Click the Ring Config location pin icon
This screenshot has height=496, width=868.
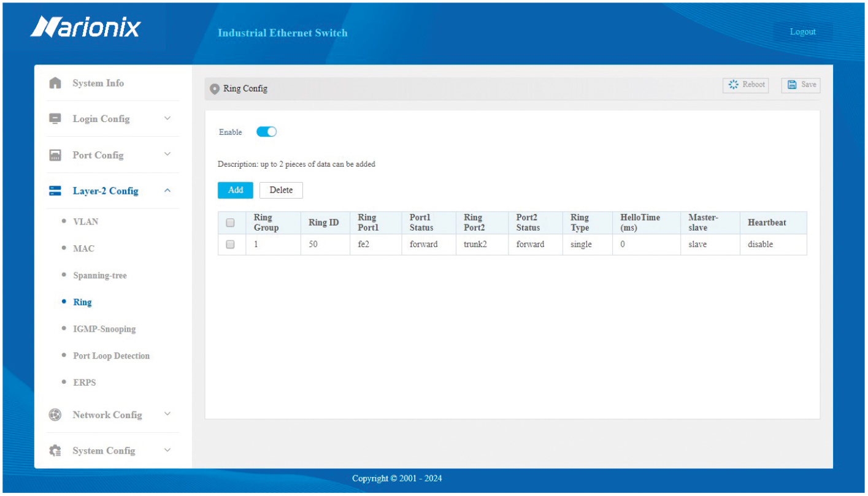pos(214,88)
